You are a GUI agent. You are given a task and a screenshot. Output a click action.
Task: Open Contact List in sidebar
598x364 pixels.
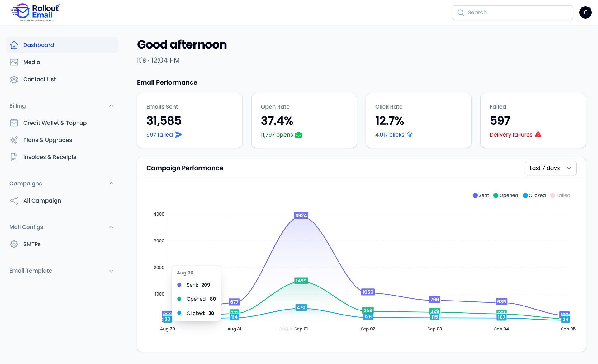click(62, 79)
